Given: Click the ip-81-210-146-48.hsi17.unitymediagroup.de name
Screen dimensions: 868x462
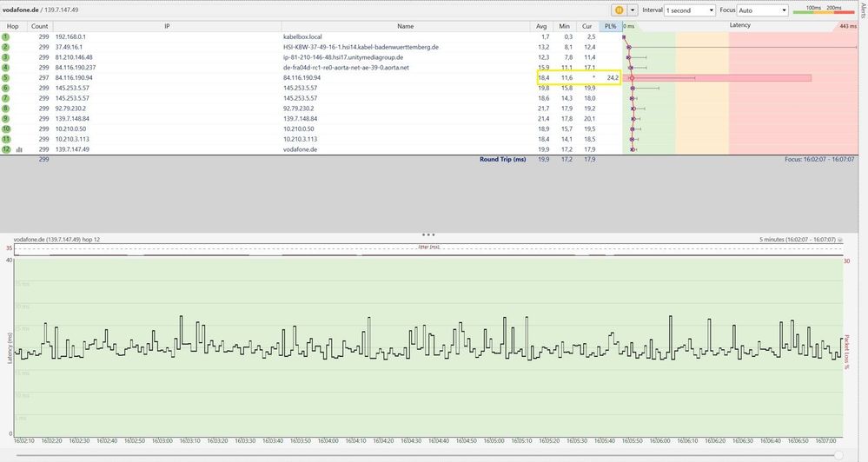Looking at the screenshot, I should [342, 57].
